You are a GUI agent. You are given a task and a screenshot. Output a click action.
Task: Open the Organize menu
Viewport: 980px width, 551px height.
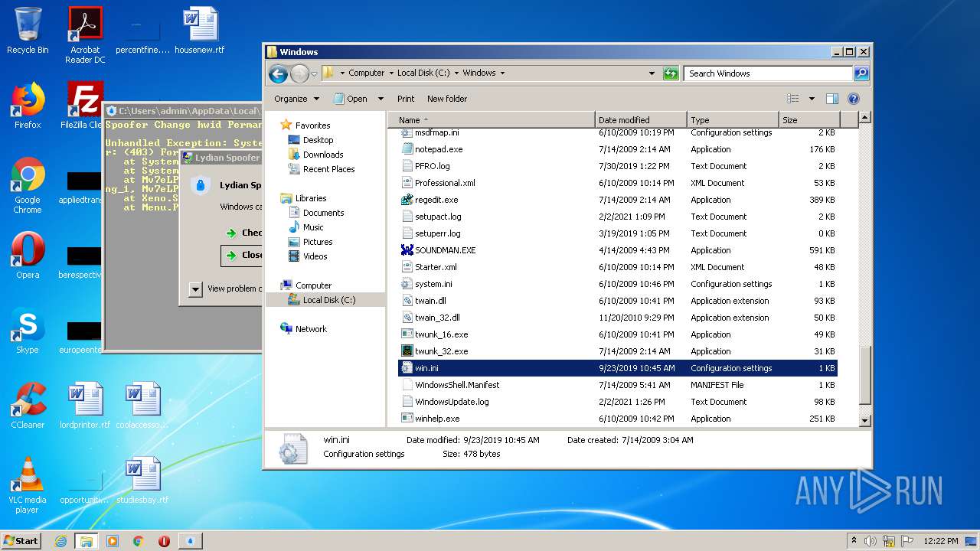pyautogui.click(x=296, y=99)
